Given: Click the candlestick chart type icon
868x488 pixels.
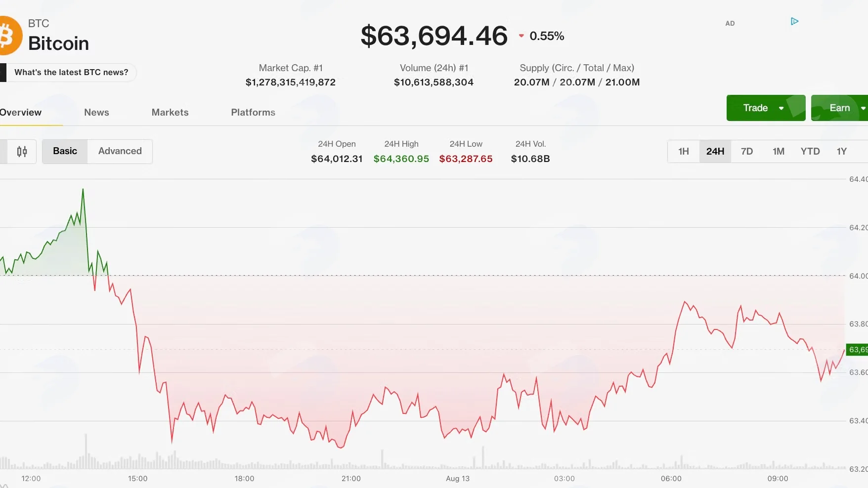Looking at the screenshot, I should click(22, 152).
